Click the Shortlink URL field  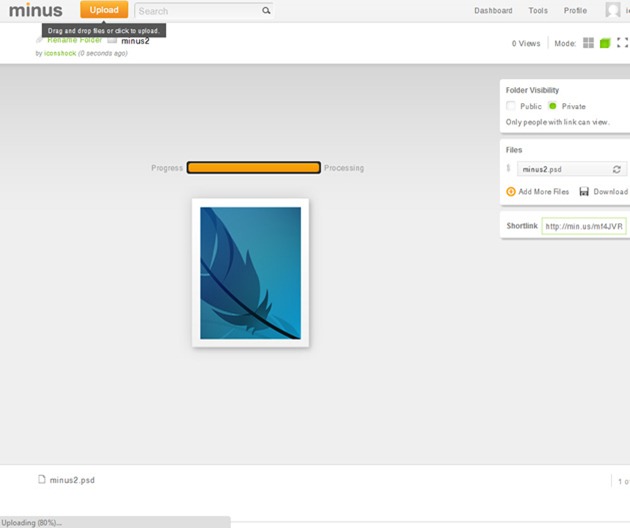point(584,226)
